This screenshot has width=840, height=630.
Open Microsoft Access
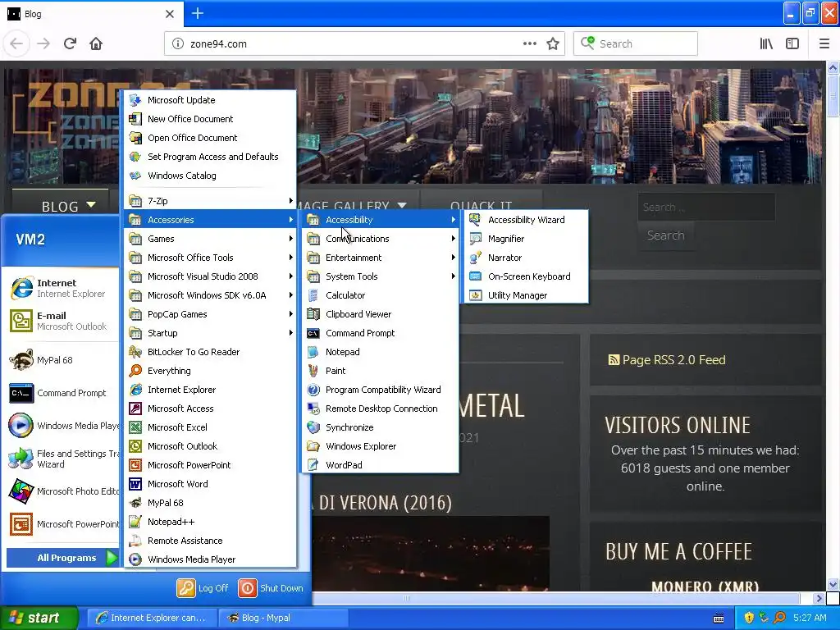(210, 409)
